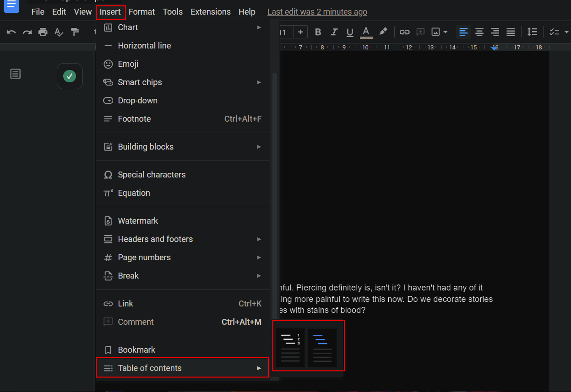
Task: Click the green checkmark status button
Action: (70, 76)
